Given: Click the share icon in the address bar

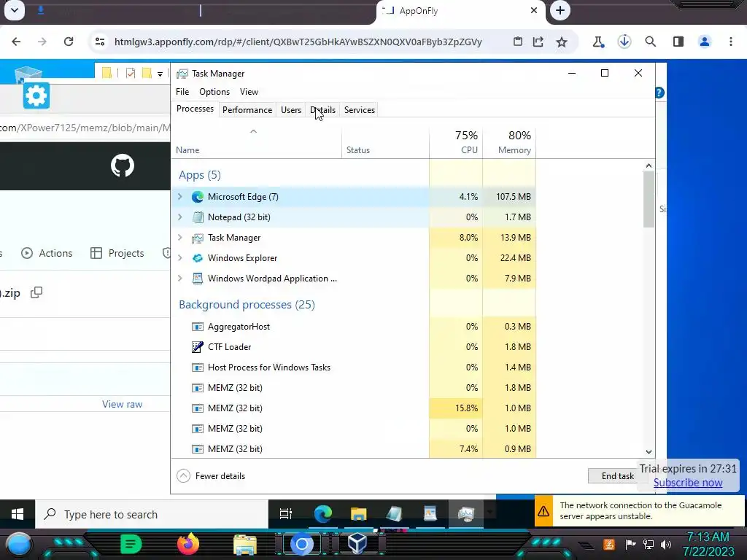Looking at the screenshot, I should click(x=538, y=42).
